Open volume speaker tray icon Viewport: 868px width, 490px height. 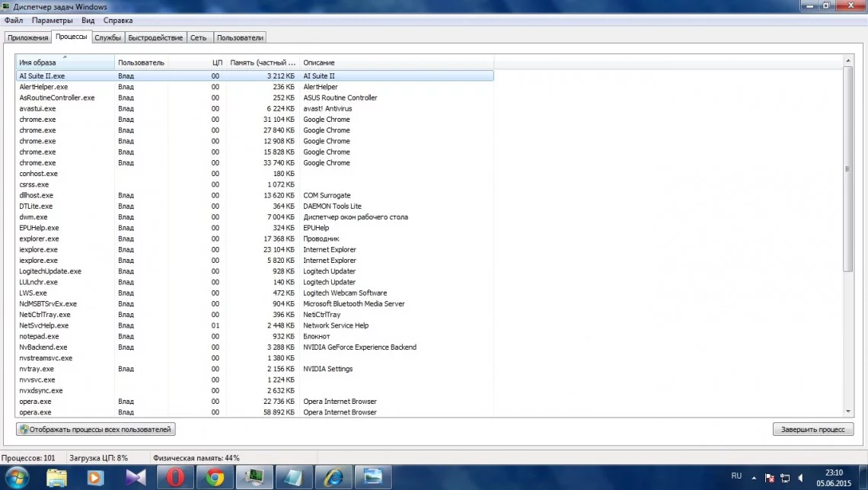click(800, 478)
